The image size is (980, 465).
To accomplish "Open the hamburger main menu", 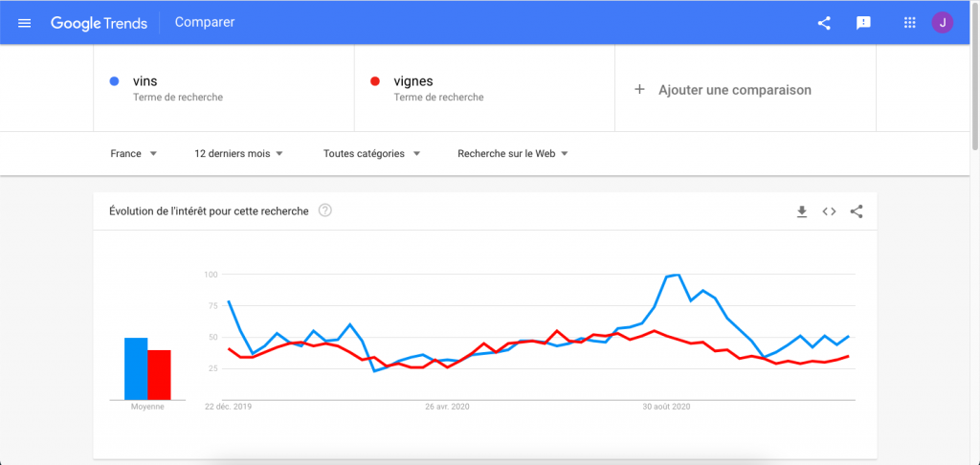I will pos(24,23).
